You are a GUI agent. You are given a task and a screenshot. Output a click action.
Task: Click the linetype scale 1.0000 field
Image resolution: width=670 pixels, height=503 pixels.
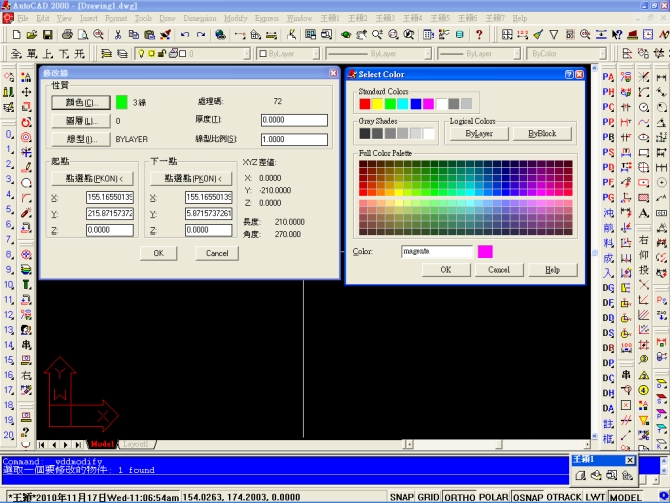pyautogui.click(x=294, y=139)
